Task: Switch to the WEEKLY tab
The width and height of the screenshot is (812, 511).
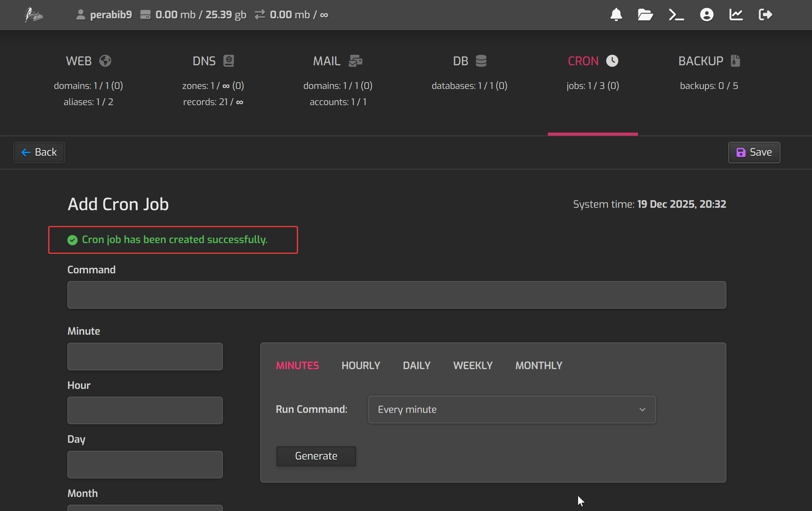Action: 472,366
